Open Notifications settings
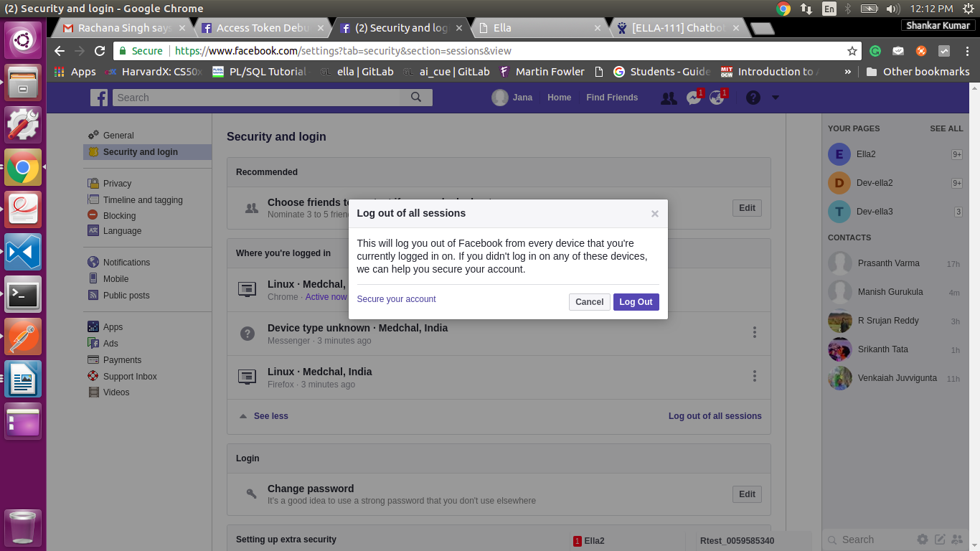 (x=126, y=263)
